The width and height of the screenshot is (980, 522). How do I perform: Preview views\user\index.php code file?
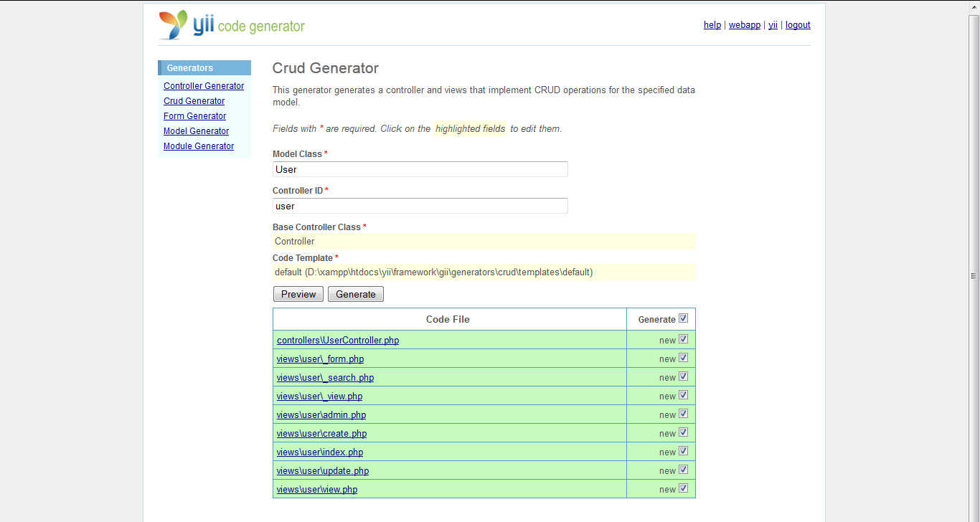[320, 452]
